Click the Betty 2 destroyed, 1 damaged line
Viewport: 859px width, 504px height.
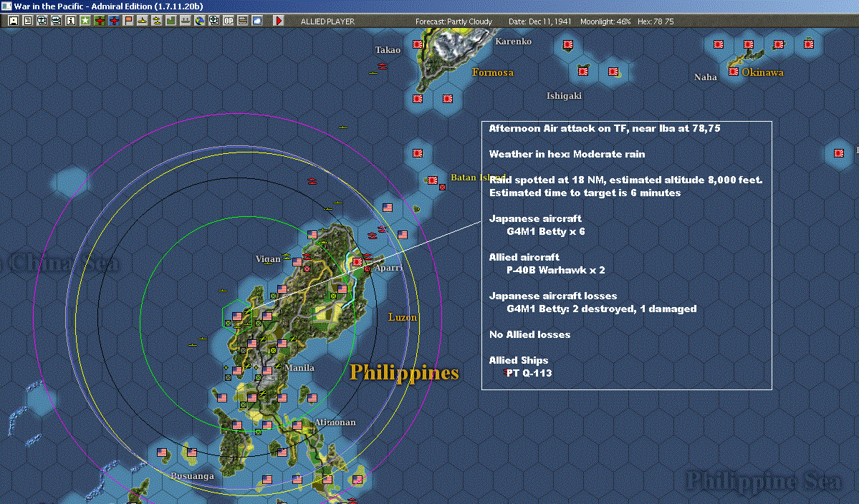[x=602, y=309]
